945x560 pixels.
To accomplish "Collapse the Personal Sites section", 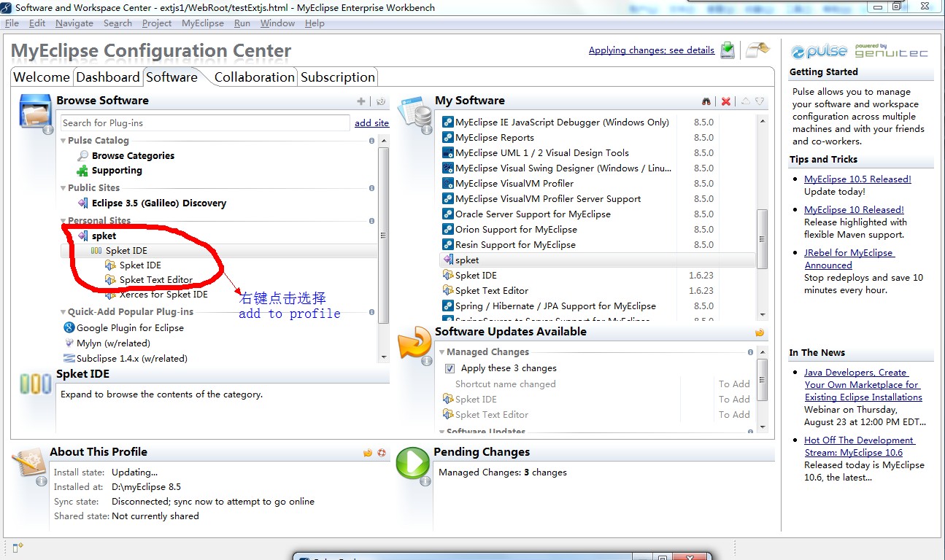I will click(63, 221).
